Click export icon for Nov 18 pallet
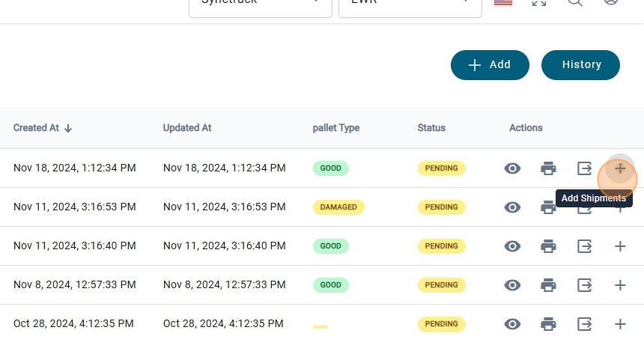 pos(585,168)
